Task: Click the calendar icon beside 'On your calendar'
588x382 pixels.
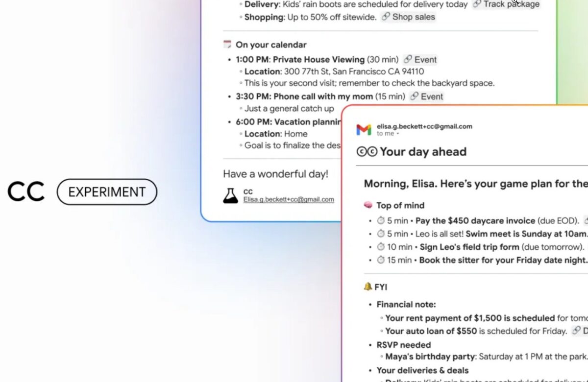Action: coord(227,45)
